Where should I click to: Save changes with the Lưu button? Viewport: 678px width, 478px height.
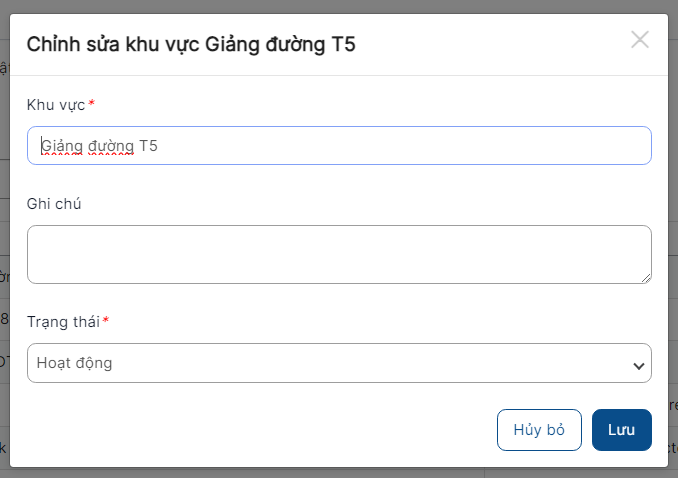point(621,430)
